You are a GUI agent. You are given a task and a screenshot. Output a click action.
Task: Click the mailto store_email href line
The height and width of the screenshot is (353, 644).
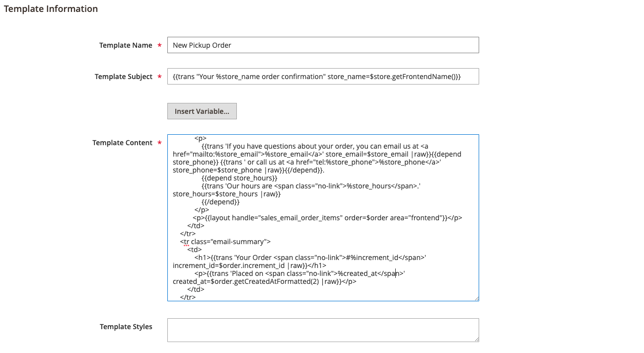(317, 154)
